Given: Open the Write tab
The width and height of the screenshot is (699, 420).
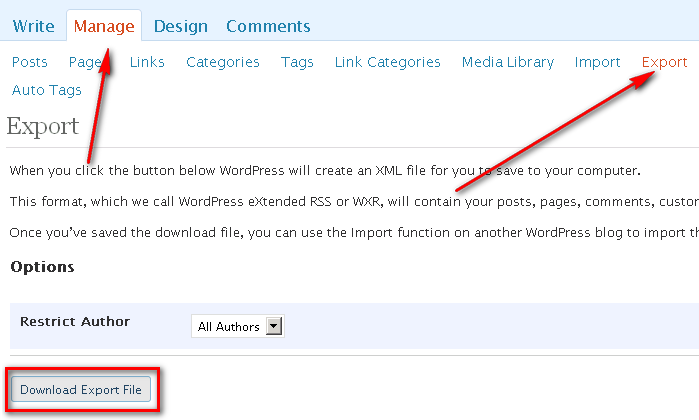Looking at the screenshot, I should pos(33,26).
